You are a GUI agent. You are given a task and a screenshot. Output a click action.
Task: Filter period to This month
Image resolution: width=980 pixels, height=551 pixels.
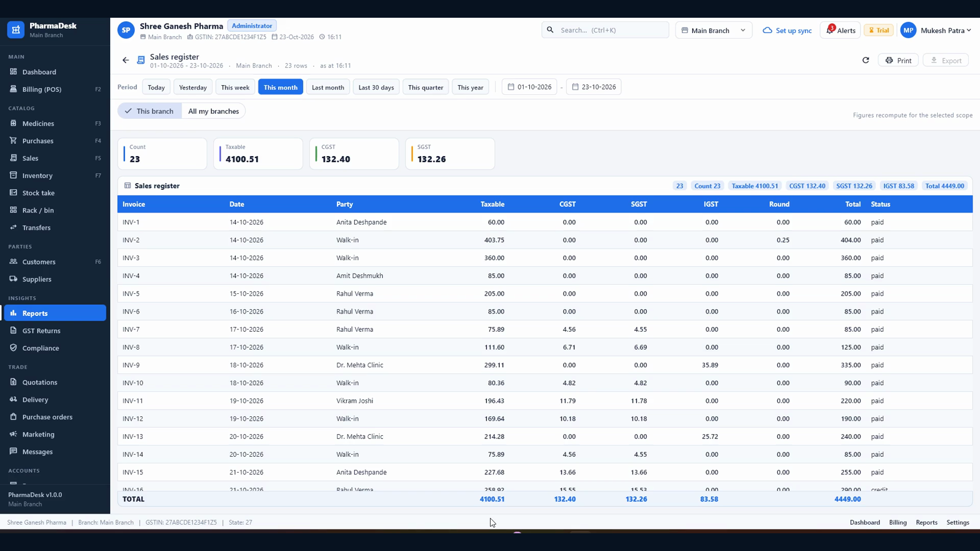[281, 87]
